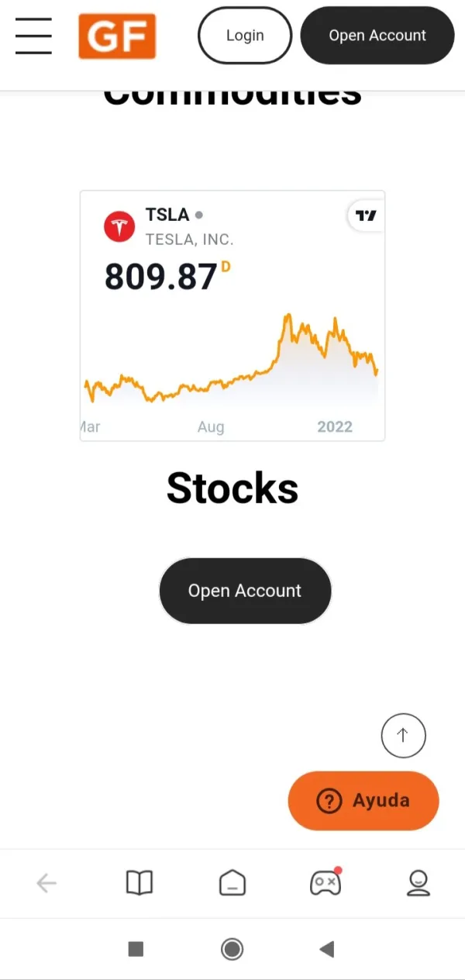
Task: Tap the red Tesla logo icon
Action: pyautogui.click(x=119, y=226)
